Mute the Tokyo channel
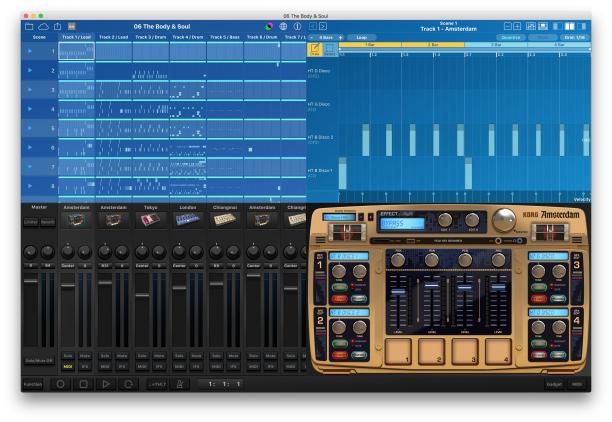The height and width of the screenshot is (422, 612). coord(159,356)
